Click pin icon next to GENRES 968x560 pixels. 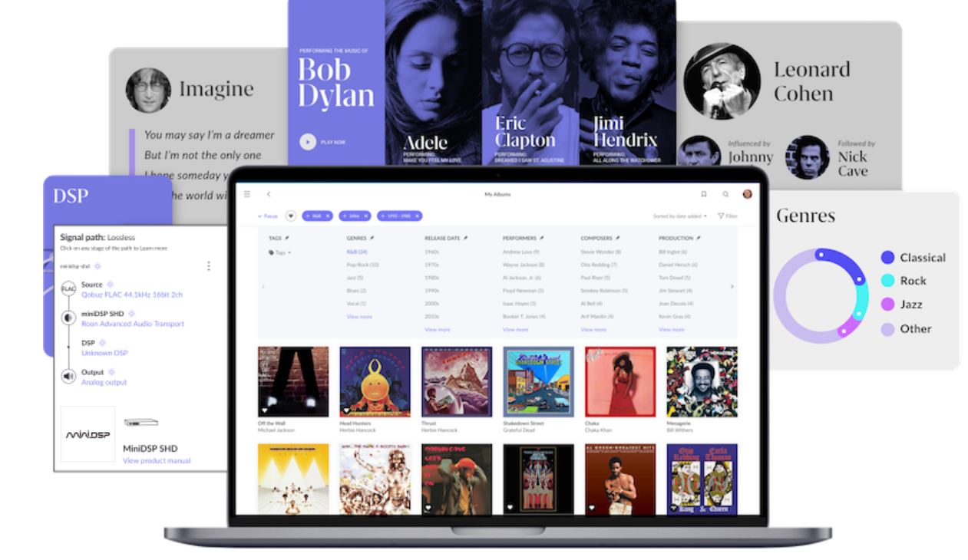pos(372,239)
